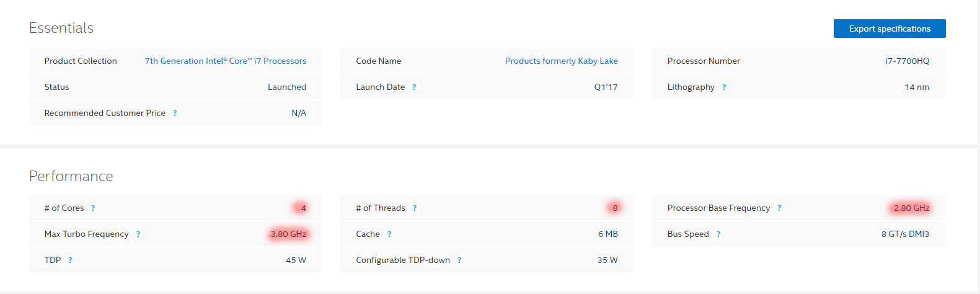
Task: Click the Essentials section heading
Action: click(x=61, y=28)
